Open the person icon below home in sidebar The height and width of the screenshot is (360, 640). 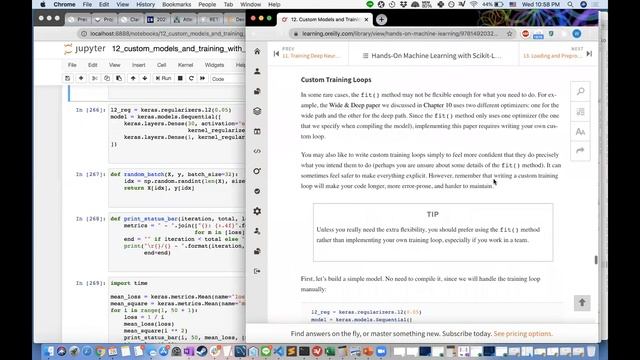pos(257,71)
